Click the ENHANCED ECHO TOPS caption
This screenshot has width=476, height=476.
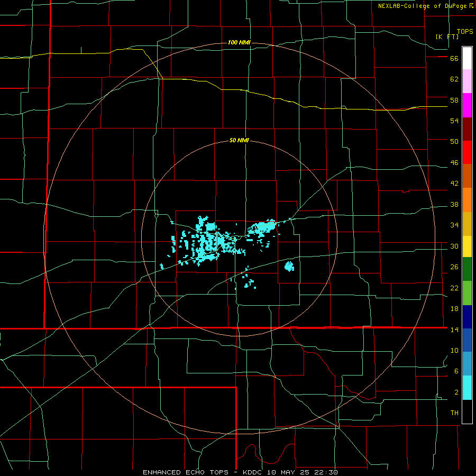[x=186, y=472]
